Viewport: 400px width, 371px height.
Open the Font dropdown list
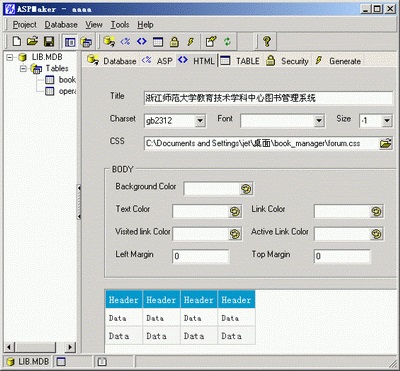coord(319,121)
